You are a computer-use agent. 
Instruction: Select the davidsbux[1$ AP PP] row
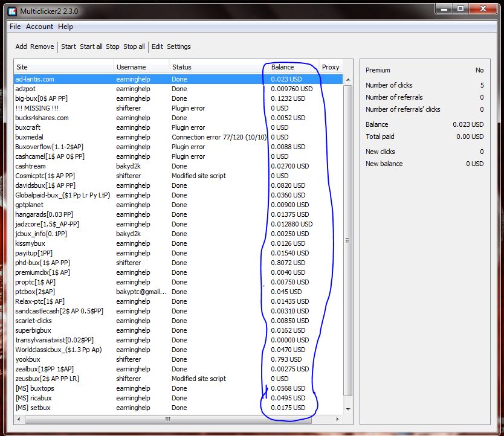tap(178, 185)
